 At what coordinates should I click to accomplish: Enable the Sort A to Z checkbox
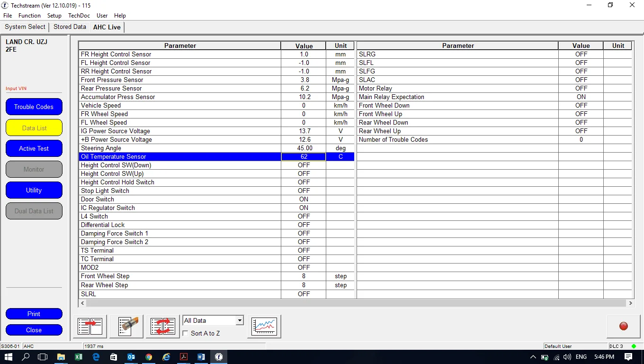tap(186, 334)
